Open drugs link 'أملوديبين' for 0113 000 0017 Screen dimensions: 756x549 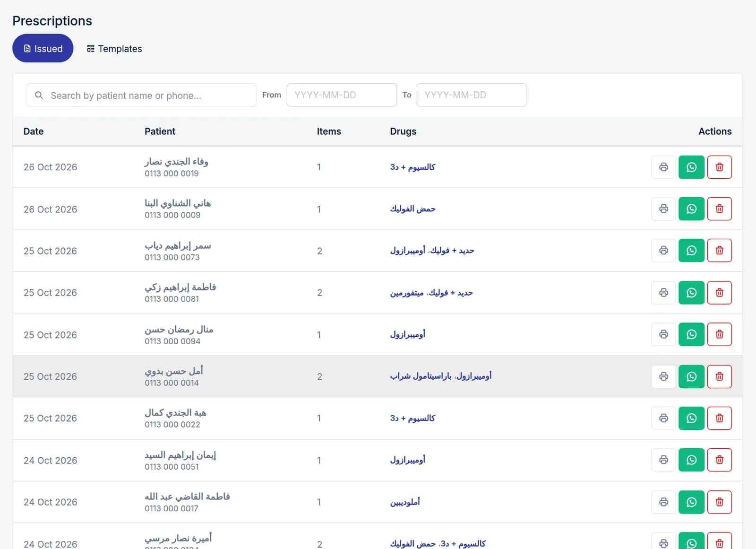(405, 502)
